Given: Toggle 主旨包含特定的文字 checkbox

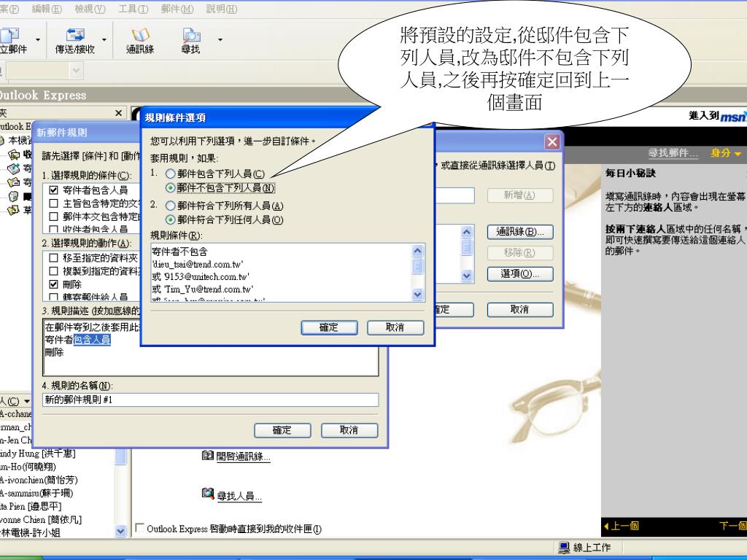Looking at the screenshot, I should click(x=54, y=203).
